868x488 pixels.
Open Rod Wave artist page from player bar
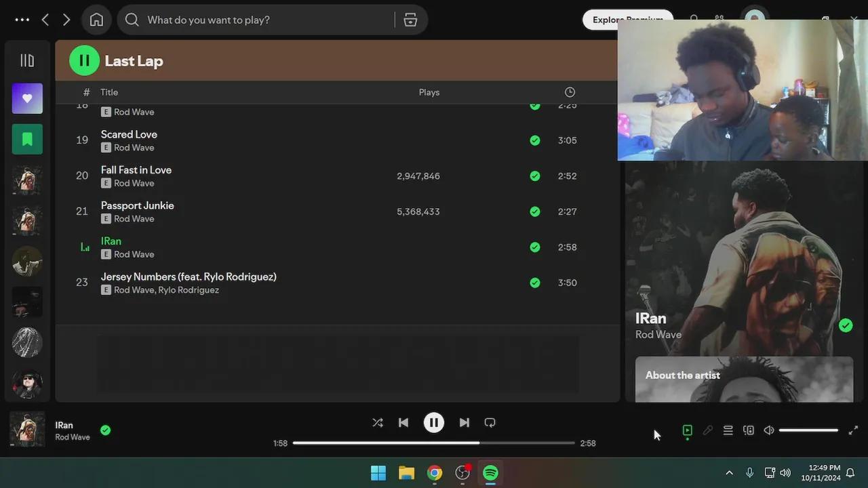click(x=72, y=437)
